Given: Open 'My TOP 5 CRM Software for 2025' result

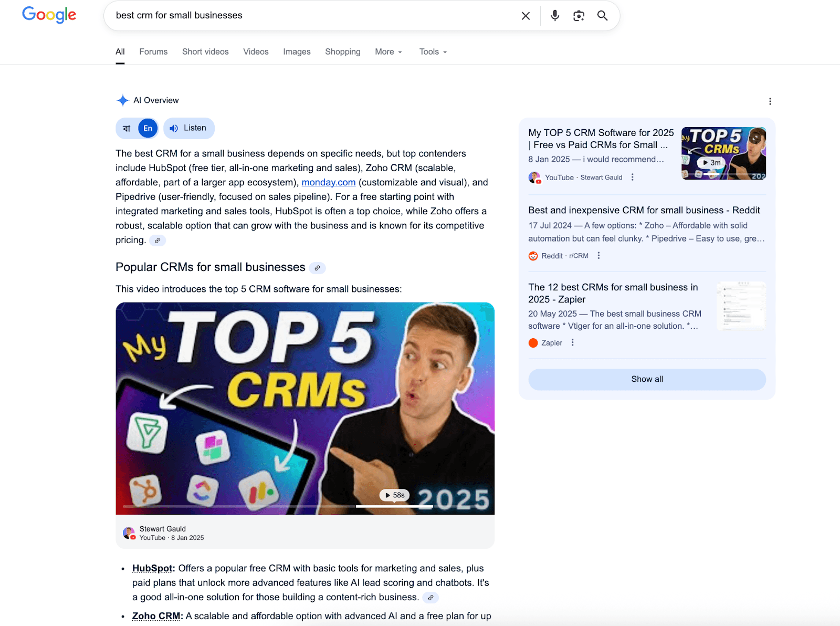Looking at the screenshot, I should tap(601, 139).
